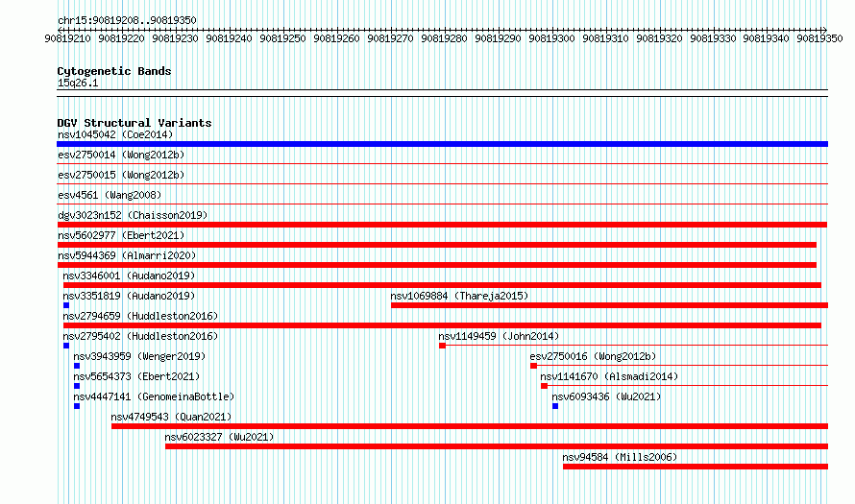The height and width of the screenshot is (504, 855).
Task: Open esv2750015 (Wong2012b) variant label
Action: 121,175
